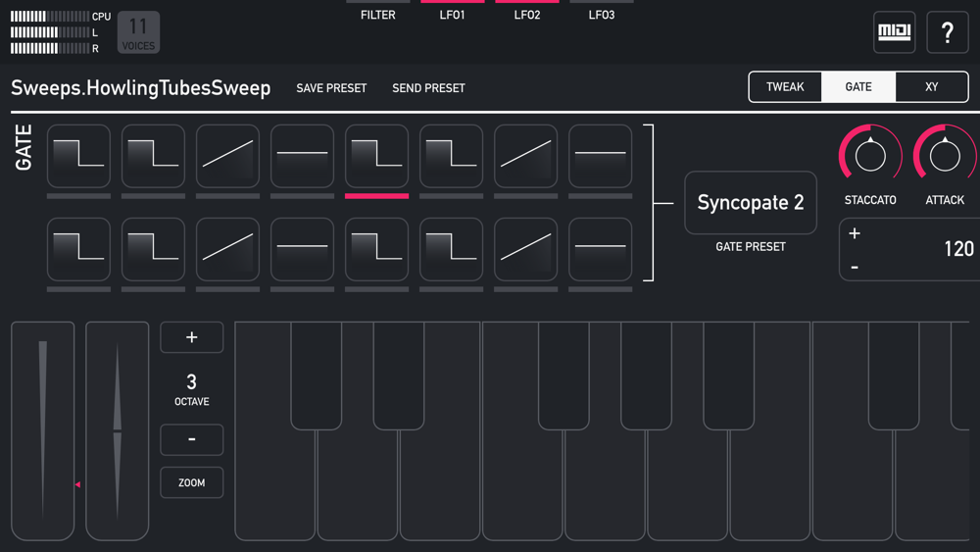Click the ATTACK knob
The height and width of the screenshot is (552, 980).
click(945, 156)
